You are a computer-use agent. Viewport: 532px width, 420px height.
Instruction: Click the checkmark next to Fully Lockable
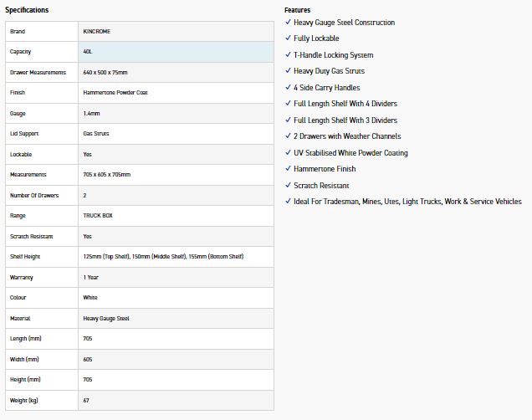tap(288, 38)
